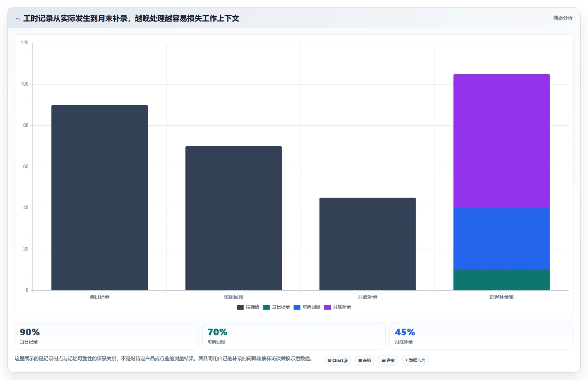This screenshot has height=380, width=588.
Task: Select the 进度 tag
Action: [x=388, y=360]
